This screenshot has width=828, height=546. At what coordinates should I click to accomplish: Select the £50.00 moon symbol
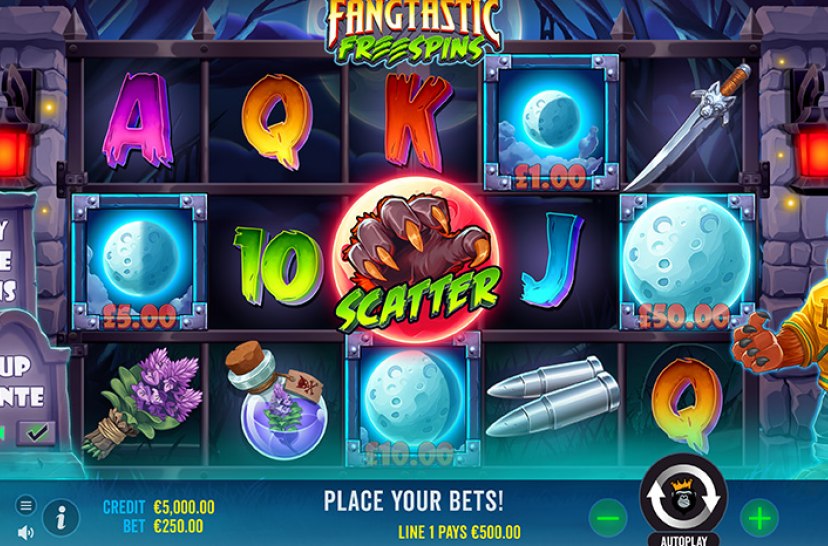click(687, 262)
